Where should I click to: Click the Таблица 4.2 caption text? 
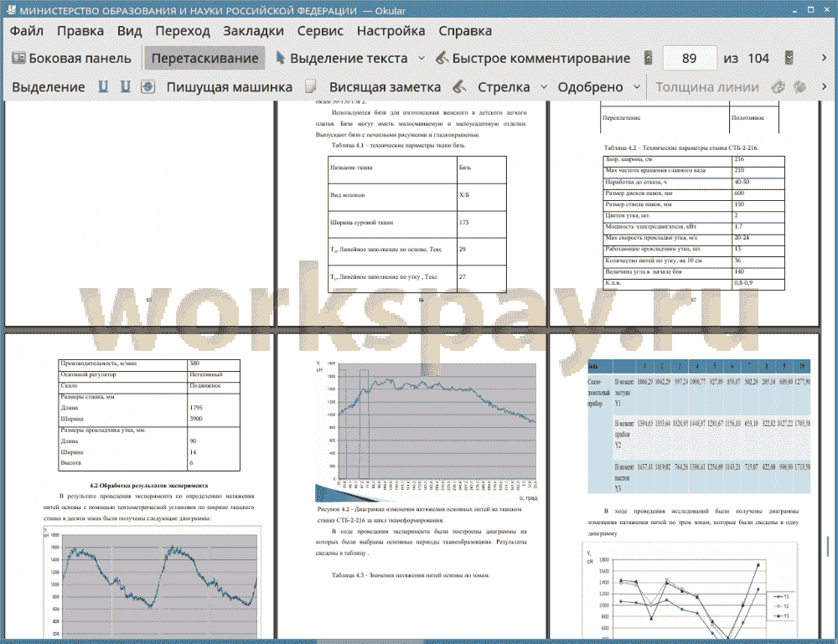pyautogui.click(x=680, y=148)
